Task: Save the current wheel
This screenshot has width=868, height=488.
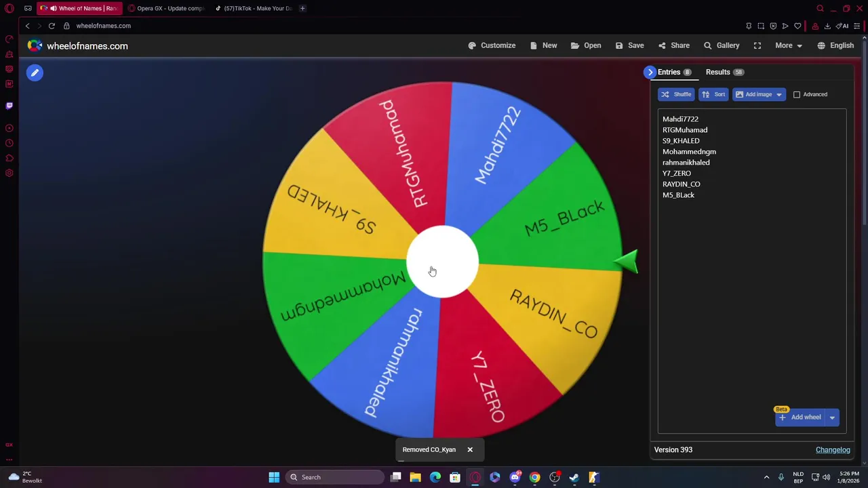Action: [629, 45]
